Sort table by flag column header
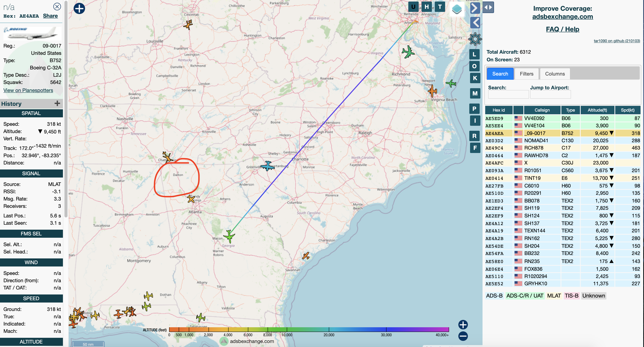Screen dimensions: 644x347 tap(518, 110)
